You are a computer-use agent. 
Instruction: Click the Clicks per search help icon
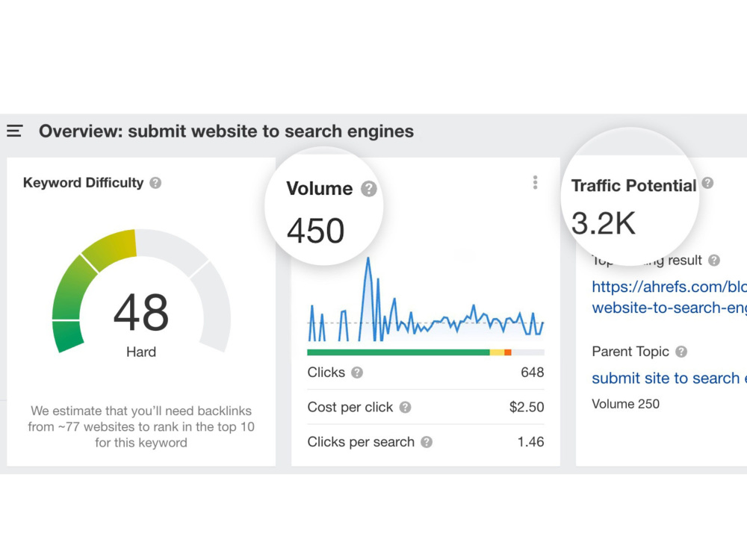tap(426, 442)
